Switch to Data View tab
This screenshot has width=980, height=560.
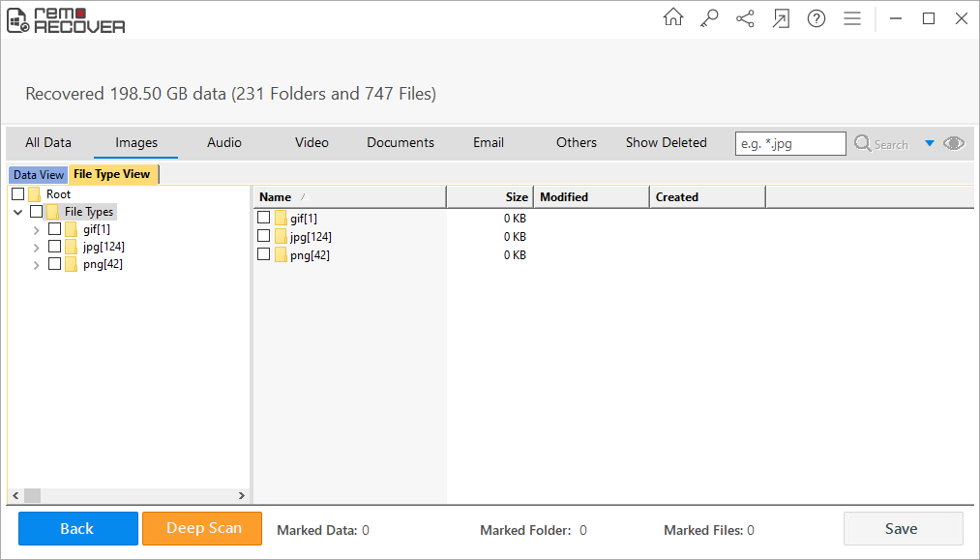(39, 175)
